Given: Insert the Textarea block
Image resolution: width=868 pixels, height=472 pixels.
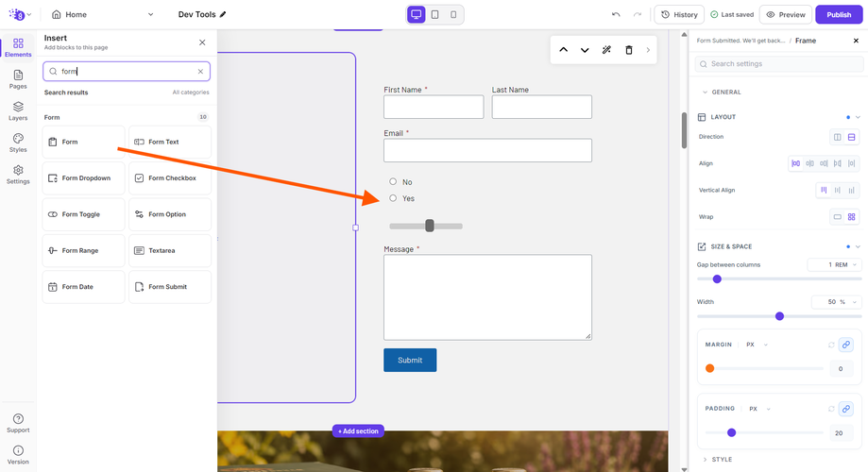Looking at the screenshot, I should [x=170, y=251].
